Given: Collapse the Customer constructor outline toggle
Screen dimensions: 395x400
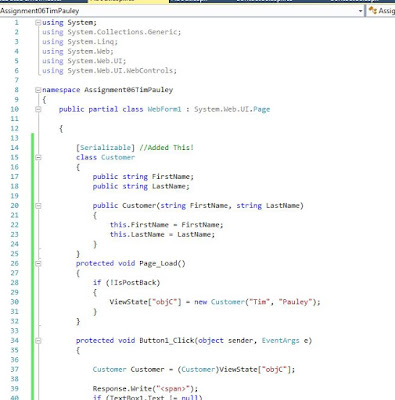Looking at the screenshot, I should click(x=38, y=206).
